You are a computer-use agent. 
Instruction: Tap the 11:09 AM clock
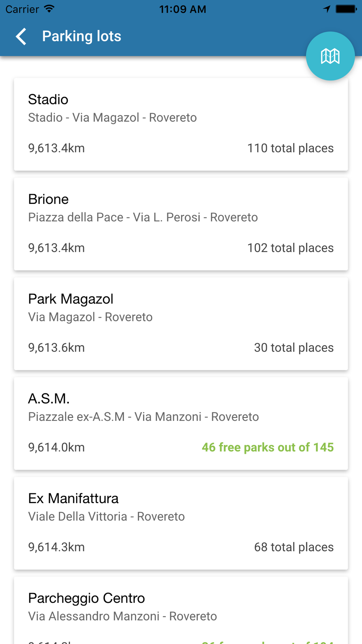point(182,9)
